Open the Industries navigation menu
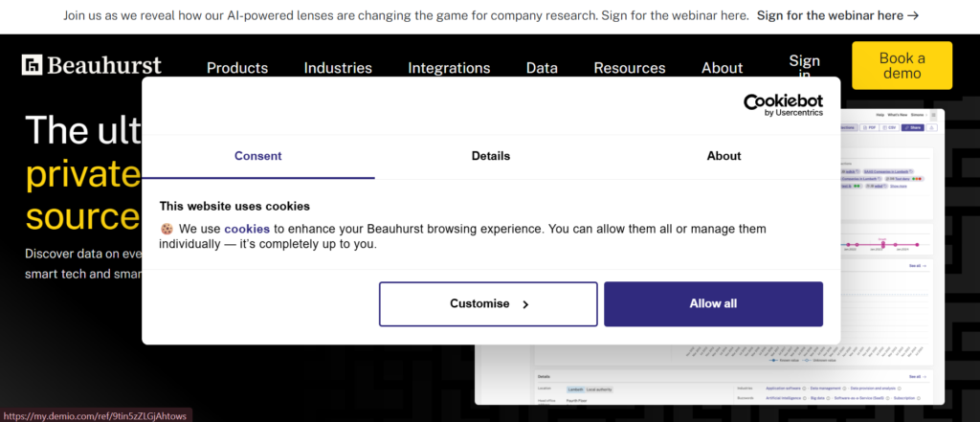 click(338, 68)
